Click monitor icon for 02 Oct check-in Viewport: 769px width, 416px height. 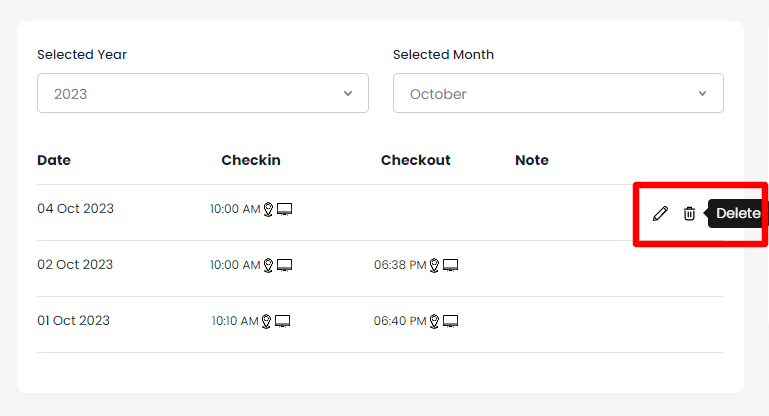[x=284, y=265]
